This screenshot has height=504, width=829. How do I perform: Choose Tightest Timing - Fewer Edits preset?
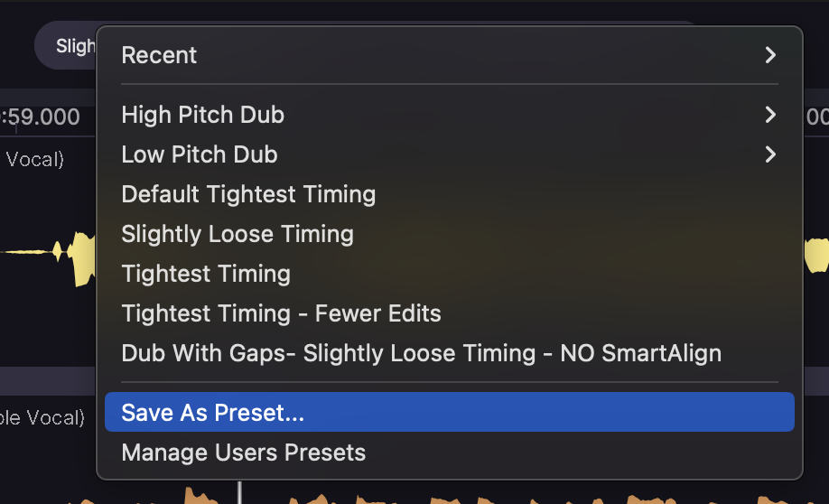[281, 313]
